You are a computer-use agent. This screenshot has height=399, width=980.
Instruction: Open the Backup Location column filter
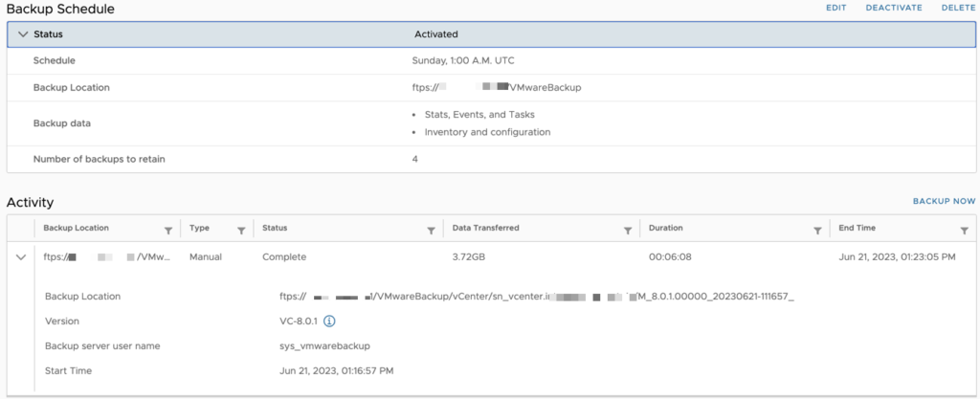168,231
